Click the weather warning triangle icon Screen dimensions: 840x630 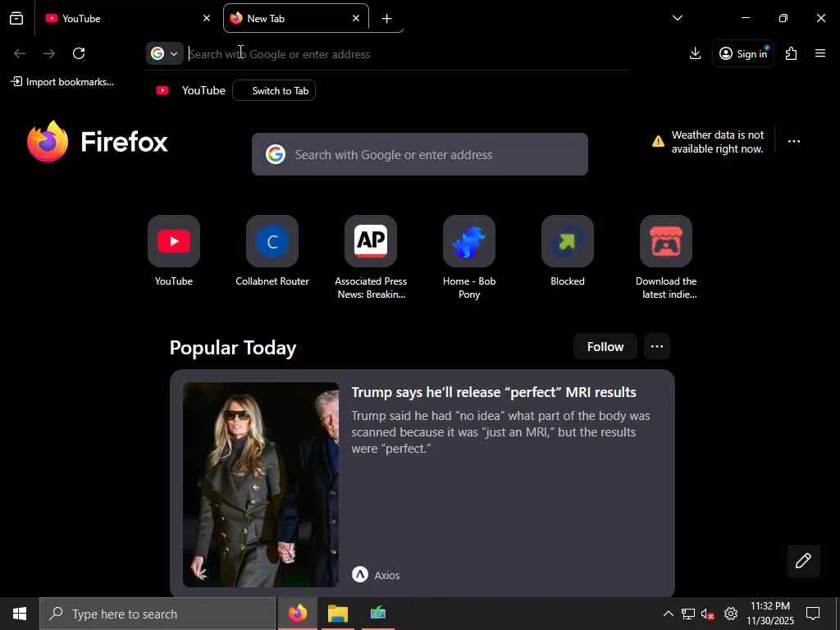(658, 142)
